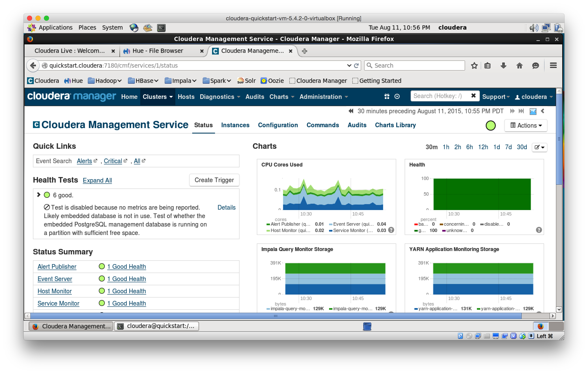Select the 1h chart time range
Image resolution: width=588 pixels, height=374 pixels.
pyautogui.click(x=446, y=147)
